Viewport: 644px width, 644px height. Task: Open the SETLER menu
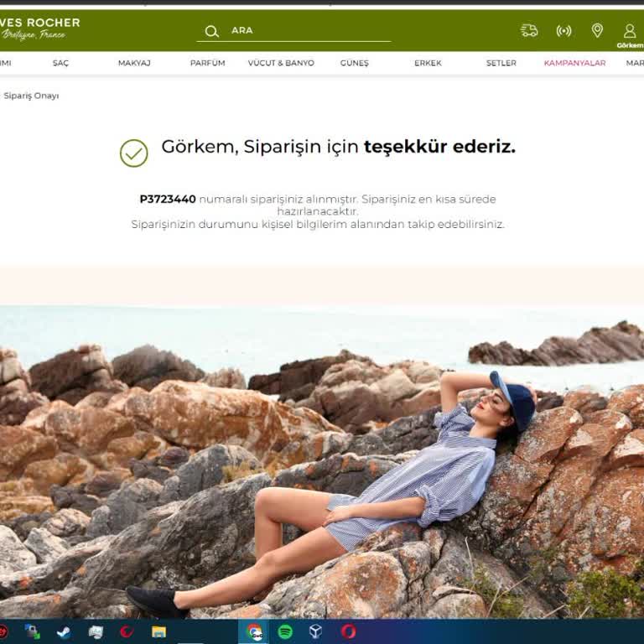501,63
